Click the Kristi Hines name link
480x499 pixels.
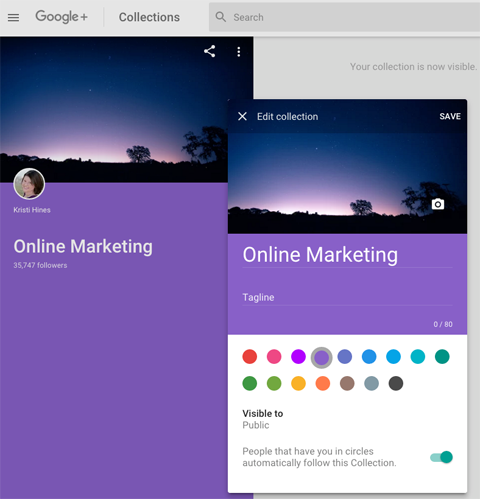point(32,210)
